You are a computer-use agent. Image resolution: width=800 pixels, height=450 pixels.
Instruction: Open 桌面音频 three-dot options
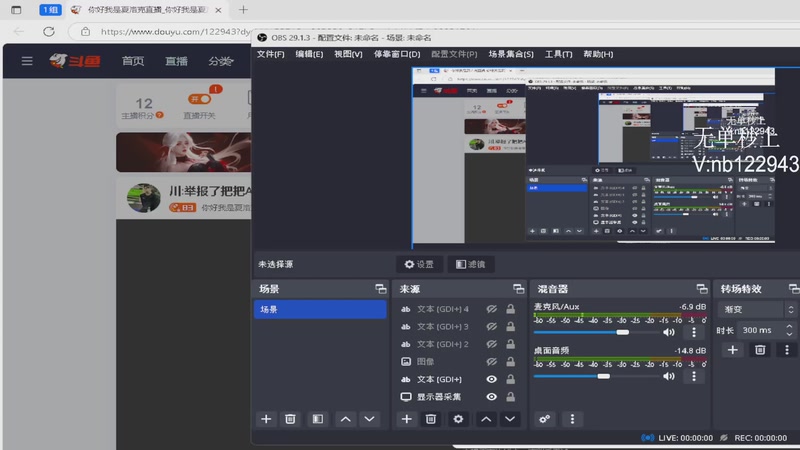(x=693, y=376)
